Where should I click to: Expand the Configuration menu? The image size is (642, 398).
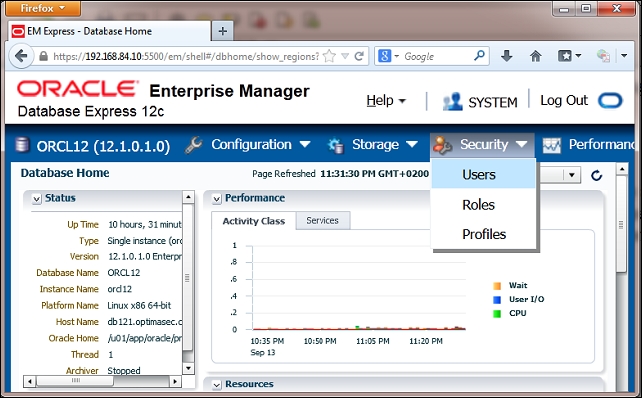tap(305, 144)
